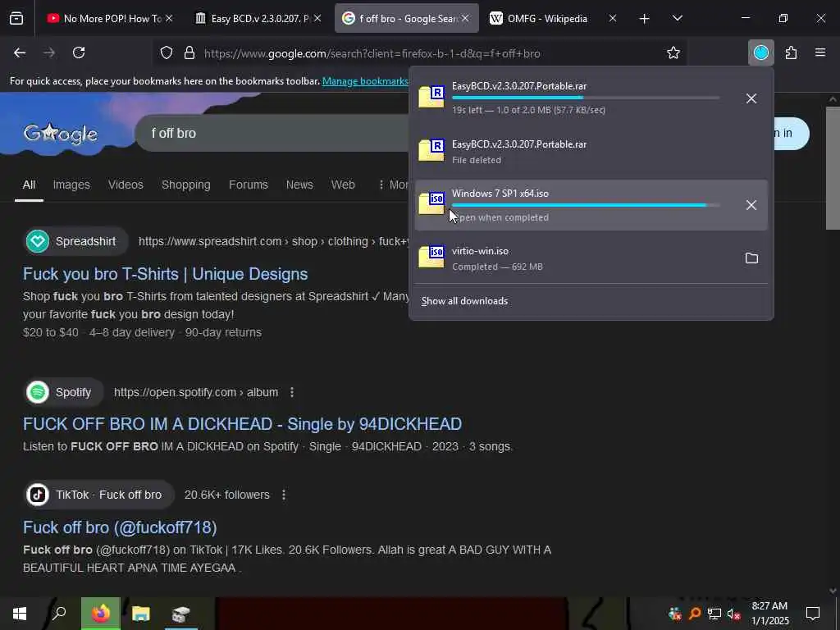The width and height of the screenshot is (840, 630).
Task: Cancel Windows 7 SP1 x64.iso download
Action: pos(751,205)
